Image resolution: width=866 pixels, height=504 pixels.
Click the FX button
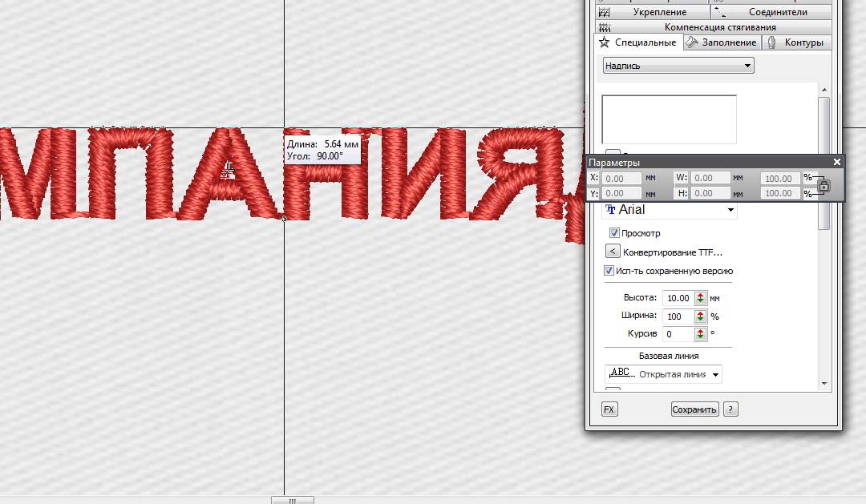pyautogui.click(x=609, y=409)
